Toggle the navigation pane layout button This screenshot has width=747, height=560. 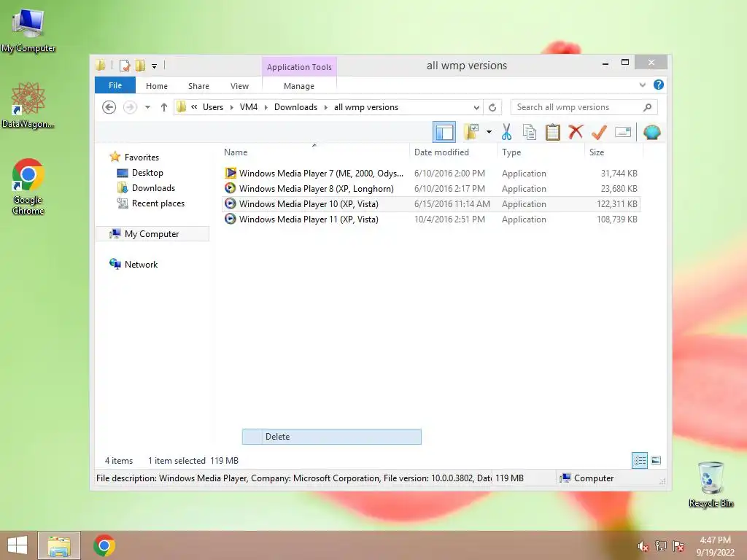click(444, 132)
